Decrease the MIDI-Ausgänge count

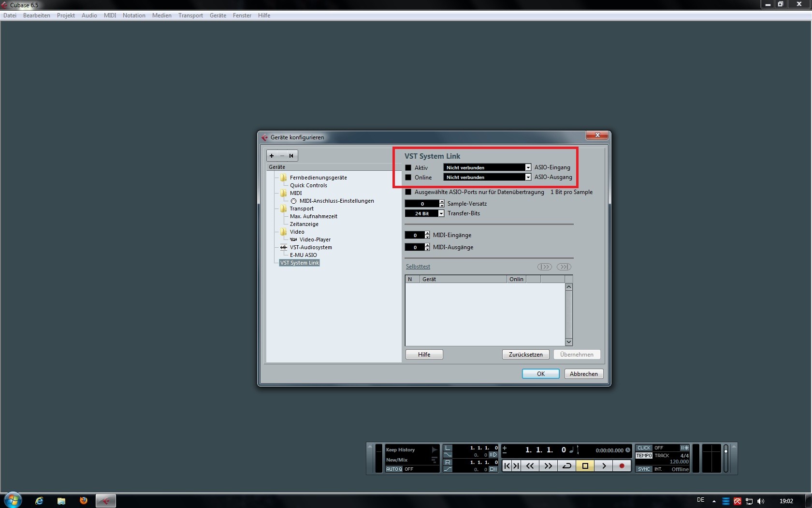click(427, 249)
